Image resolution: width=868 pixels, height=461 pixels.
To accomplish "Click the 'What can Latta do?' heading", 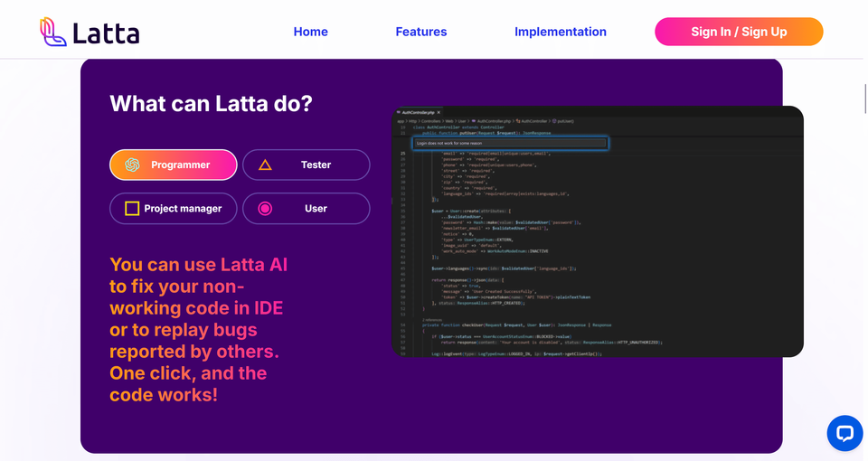I will 211,103.
